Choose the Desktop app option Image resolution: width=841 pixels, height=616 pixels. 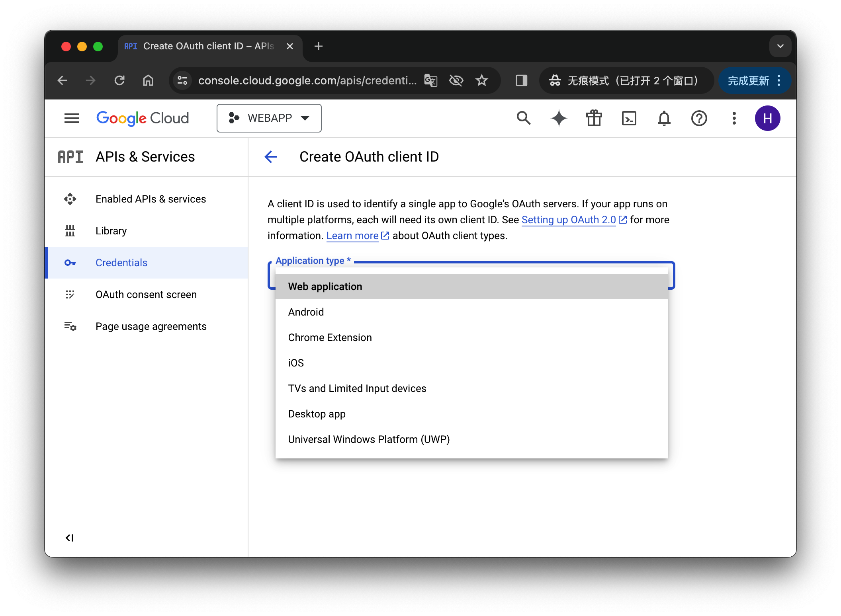coord(317,413)
